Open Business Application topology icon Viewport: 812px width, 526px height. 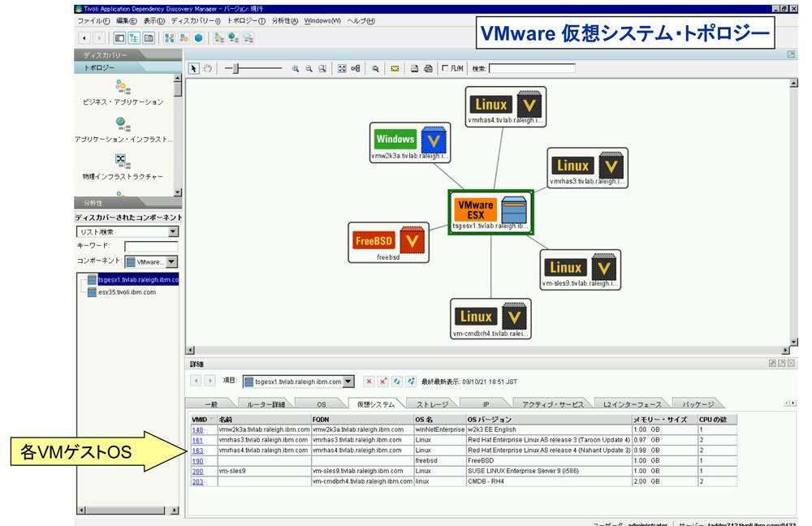click(x=123, y=87)
